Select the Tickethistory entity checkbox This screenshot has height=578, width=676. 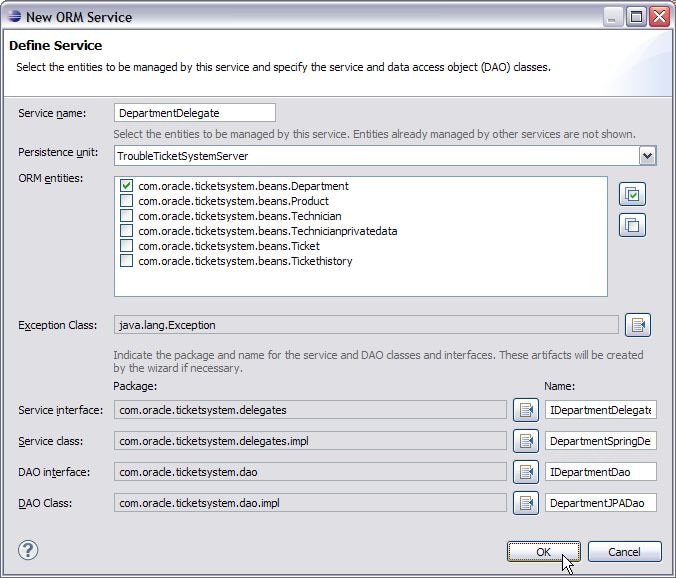(127, 261)
